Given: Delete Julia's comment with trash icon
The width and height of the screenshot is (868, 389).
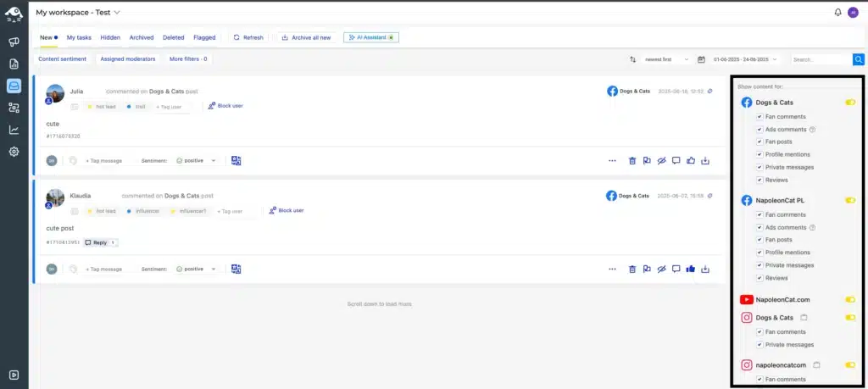Looking at the screenshot, I should [632, 161].
